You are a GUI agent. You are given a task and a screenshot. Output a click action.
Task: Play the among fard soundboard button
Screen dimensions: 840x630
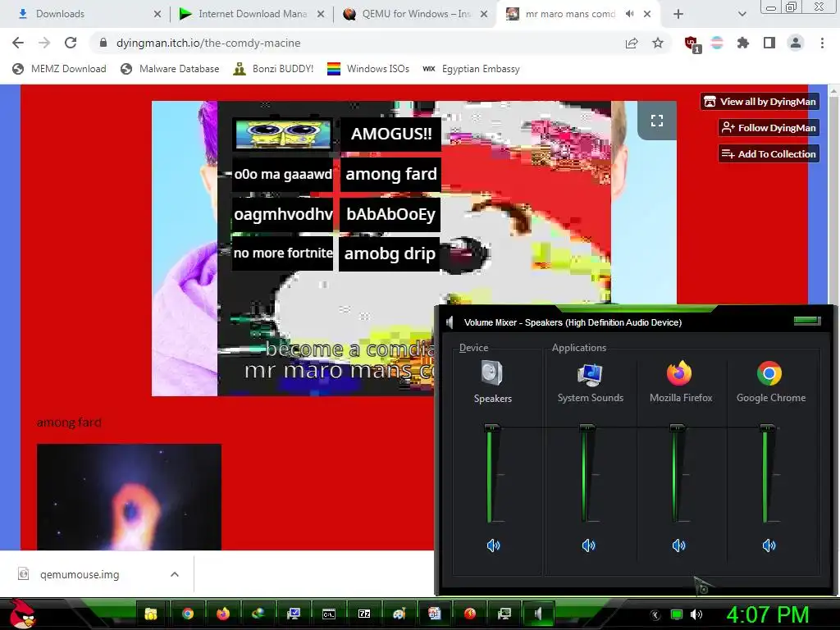point(390,174)
